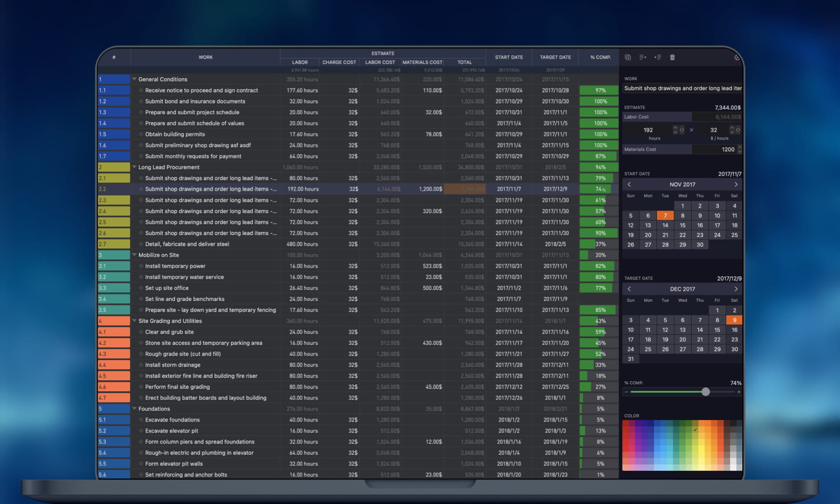Select day 7 on the November start date calendar

(665, 215)
